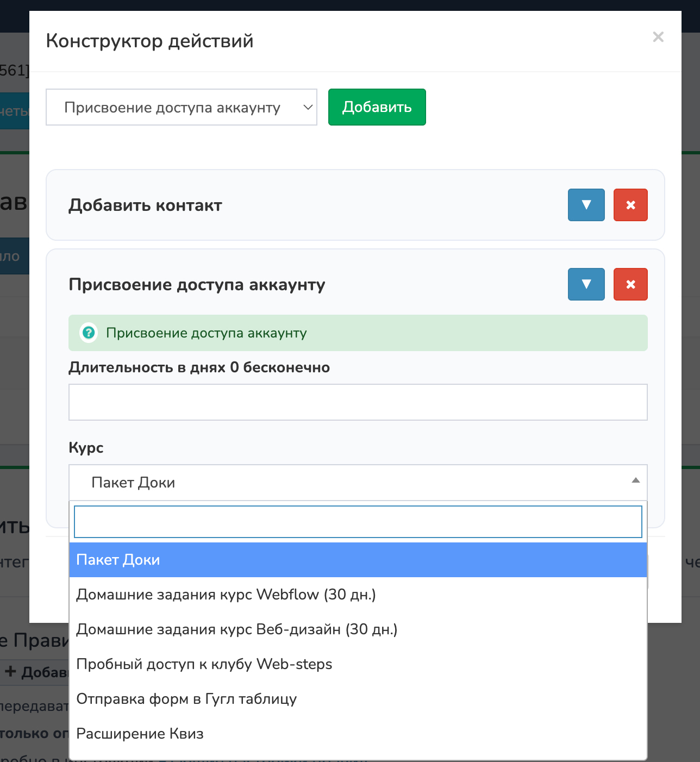The image size is (700, 762).
Task: Choose the Расширение Квиз option
Action: click(x=140, y=734)
